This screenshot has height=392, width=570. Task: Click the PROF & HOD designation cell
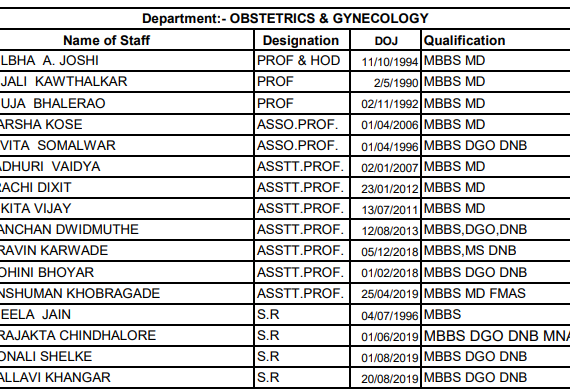coord(298,60)
